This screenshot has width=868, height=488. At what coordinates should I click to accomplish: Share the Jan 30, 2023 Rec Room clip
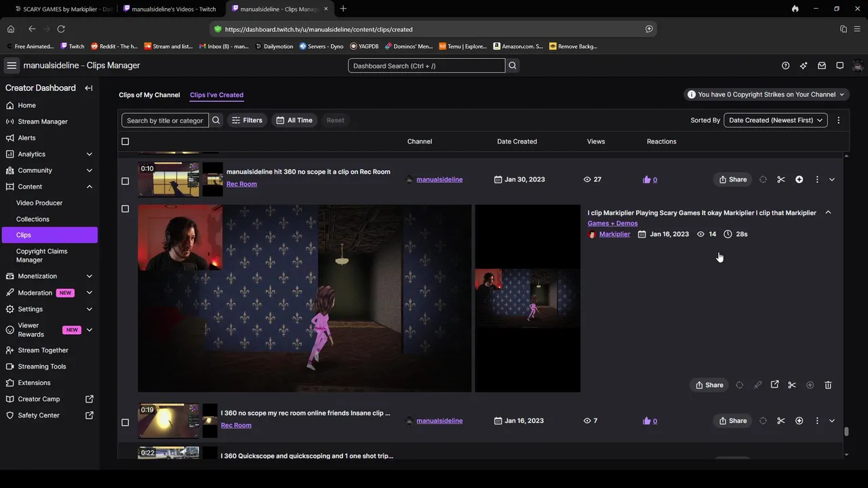[x=733, y=180]
